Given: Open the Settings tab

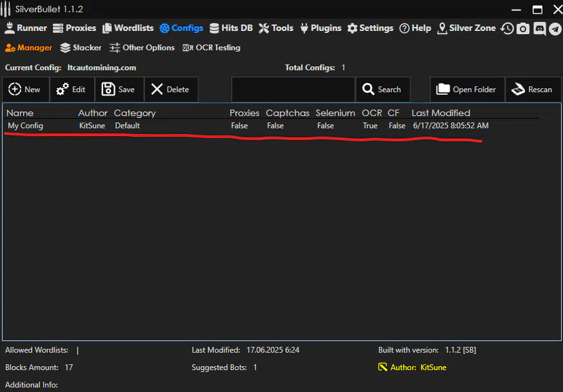Looking at the screenshot, I should tap(370, 28).
